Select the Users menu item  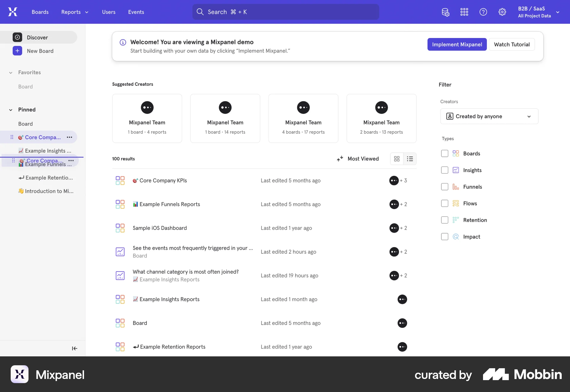pyautogui.click(x=108, y=12)
